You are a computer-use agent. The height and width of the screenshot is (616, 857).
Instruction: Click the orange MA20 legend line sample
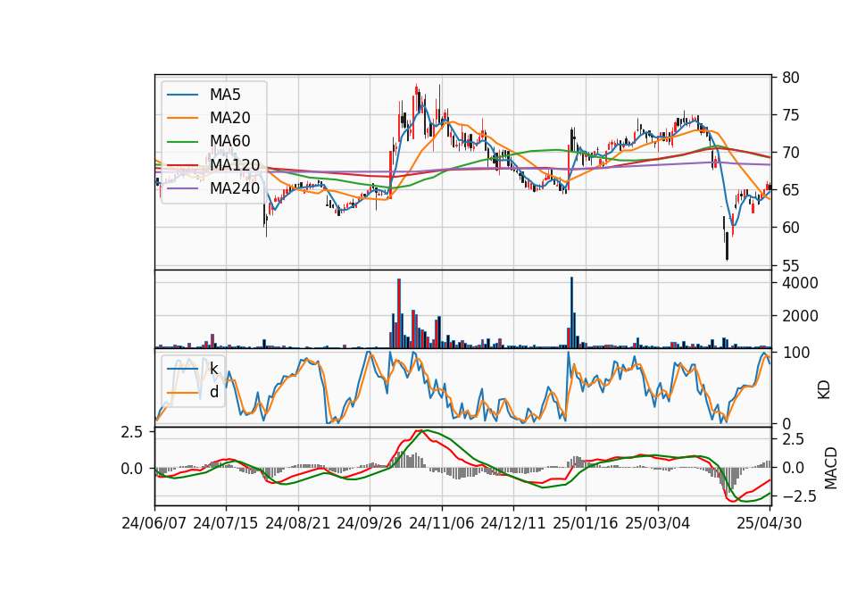[182, 118]
